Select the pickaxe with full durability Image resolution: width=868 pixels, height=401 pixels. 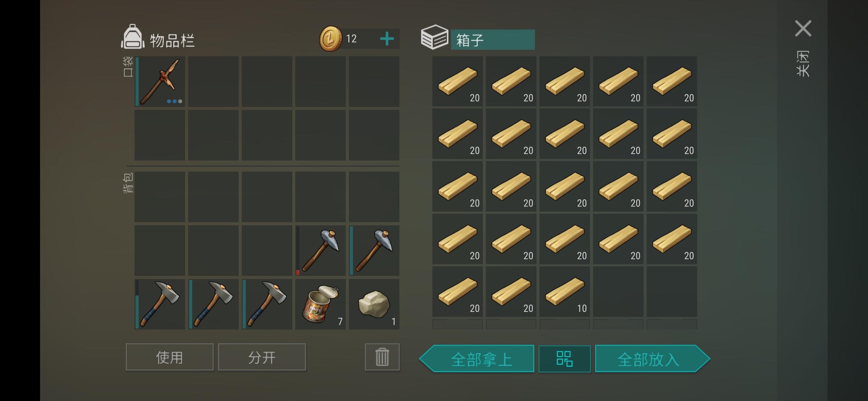pyautogui.click(x=374, y=251)
